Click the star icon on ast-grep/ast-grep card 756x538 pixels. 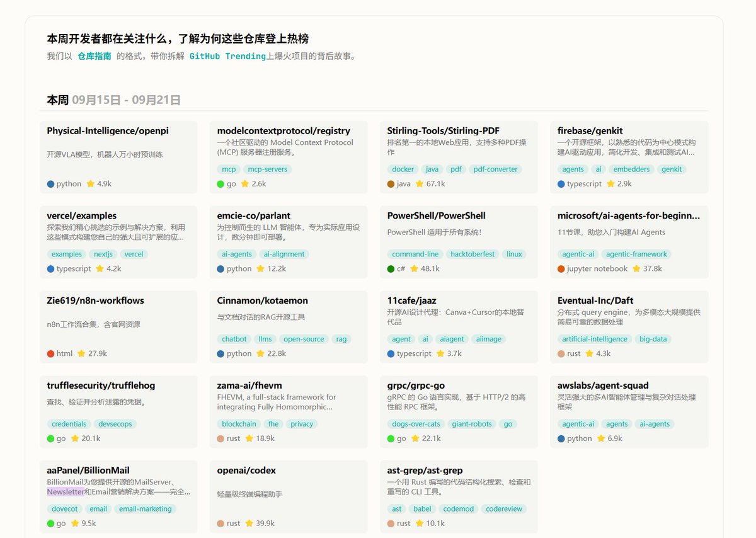point(419,524)
